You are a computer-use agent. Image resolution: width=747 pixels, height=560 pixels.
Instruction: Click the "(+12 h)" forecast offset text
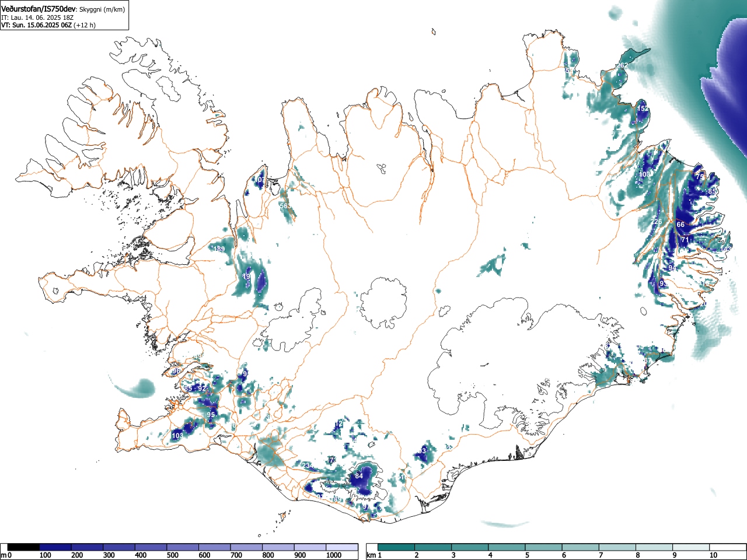click(85, 25)
